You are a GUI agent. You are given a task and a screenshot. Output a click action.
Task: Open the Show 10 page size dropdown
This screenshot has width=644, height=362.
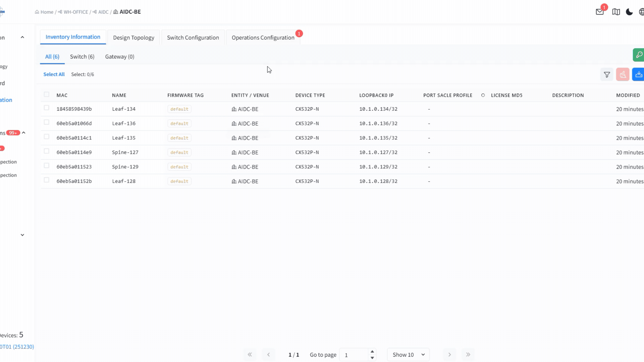pyautogui.click(x=408, y=355)
